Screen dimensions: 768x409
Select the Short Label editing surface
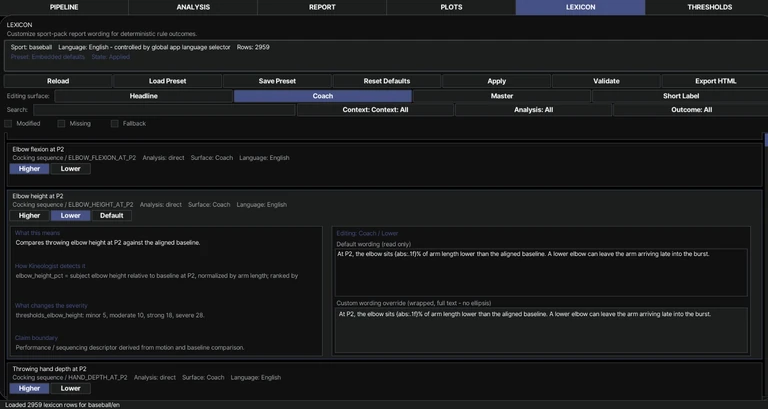tap(680, 96)
